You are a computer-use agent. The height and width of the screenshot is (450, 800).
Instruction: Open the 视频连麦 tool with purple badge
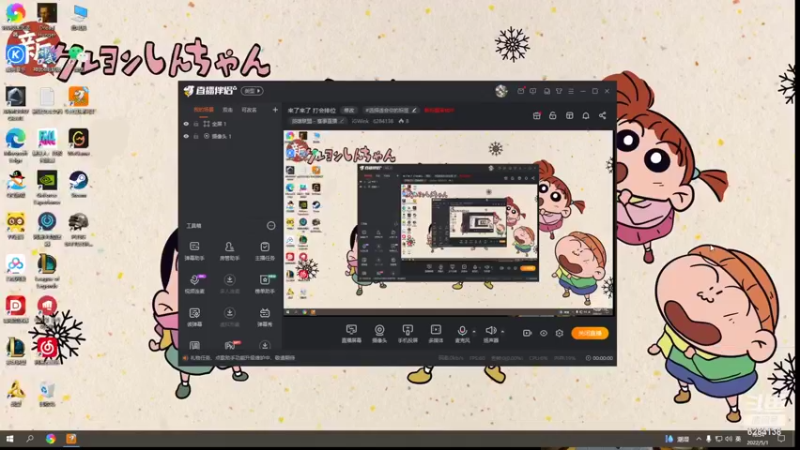194,284
